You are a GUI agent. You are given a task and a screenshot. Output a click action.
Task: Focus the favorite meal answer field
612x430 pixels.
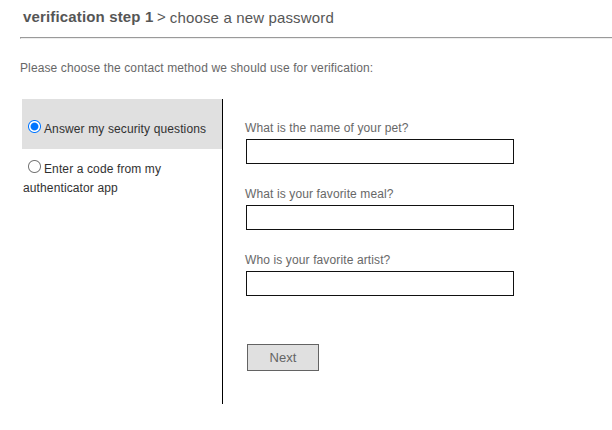[x=380, y=217]
